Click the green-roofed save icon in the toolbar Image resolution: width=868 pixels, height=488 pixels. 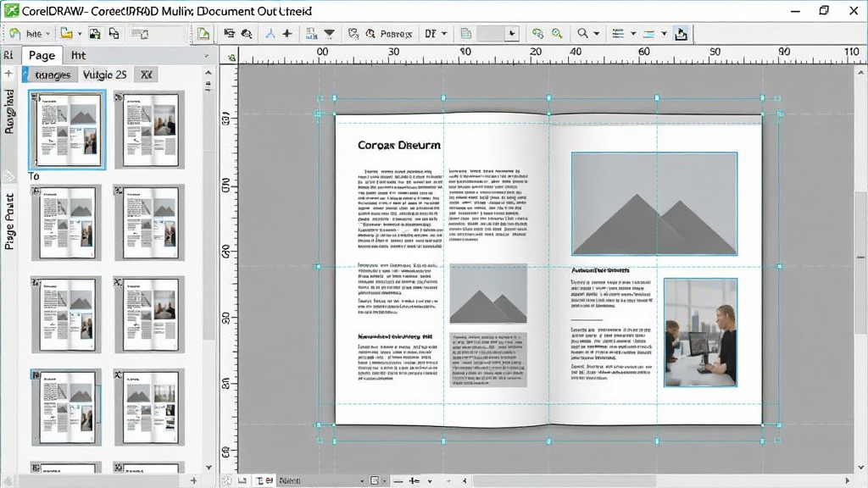(x=95, y=34)
